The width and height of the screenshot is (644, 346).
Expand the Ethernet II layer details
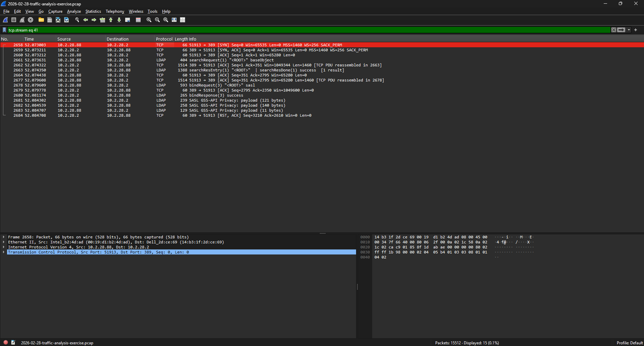pos(3,242)
